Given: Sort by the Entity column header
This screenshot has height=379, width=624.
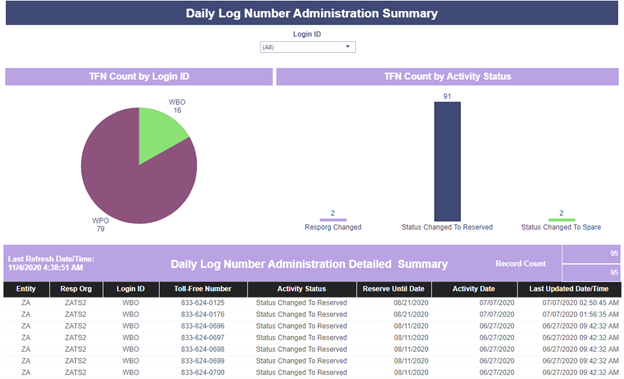Looking at the screenshot, I should pyautogui.click(x=26, y=289).
